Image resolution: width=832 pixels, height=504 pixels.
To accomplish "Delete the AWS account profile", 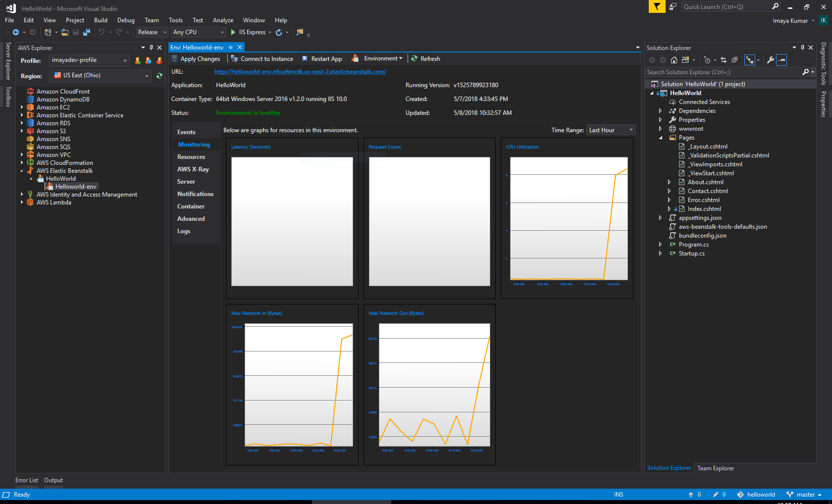I will [x=159, y=60].
